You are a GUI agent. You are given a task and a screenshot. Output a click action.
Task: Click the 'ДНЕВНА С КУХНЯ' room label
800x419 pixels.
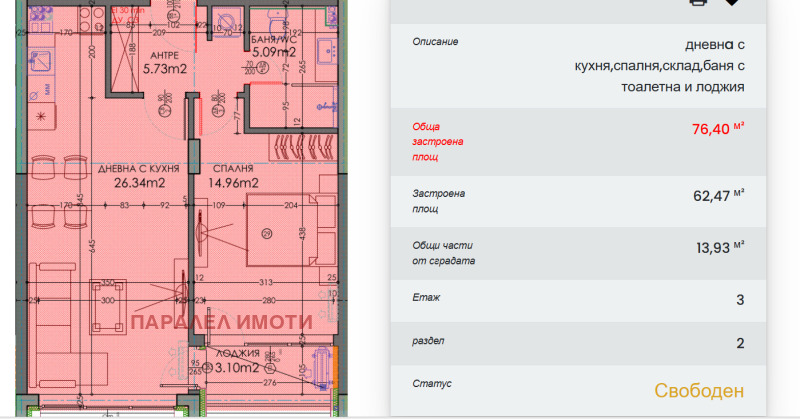tap(139, 168)
